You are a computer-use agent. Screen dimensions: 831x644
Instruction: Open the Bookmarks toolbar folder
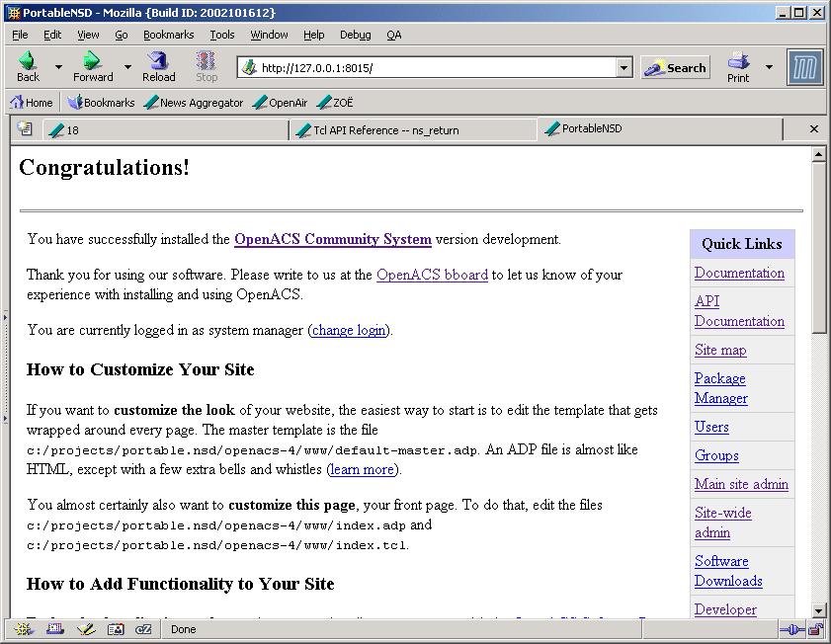(x=101, y=102)
